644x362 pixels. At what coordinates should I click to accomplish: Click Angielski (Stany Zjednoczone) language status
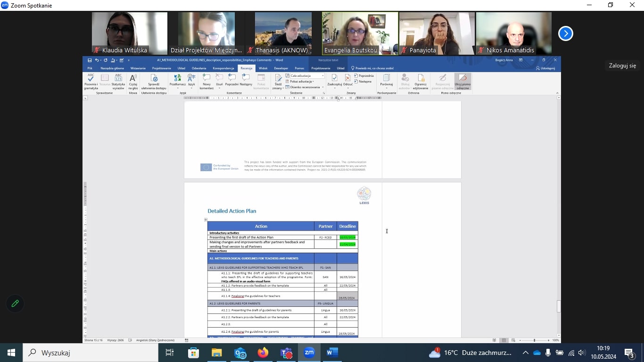point(156,340)
